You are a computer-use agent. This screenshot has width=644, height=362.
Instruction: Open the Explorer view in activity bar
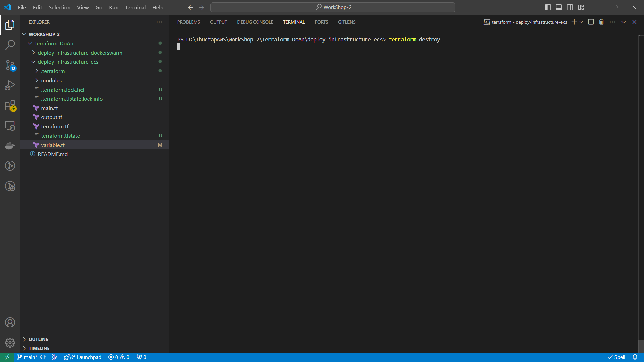click(10, 24)
